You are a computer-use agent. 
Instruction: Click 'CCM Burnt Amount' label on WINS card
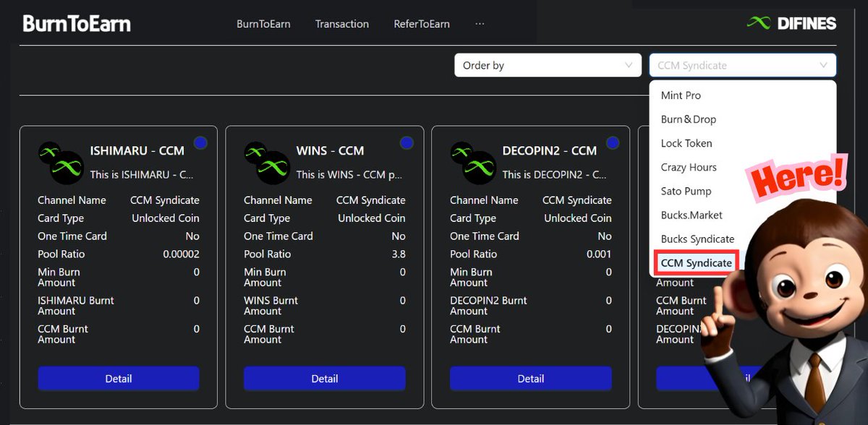point(269,334)
